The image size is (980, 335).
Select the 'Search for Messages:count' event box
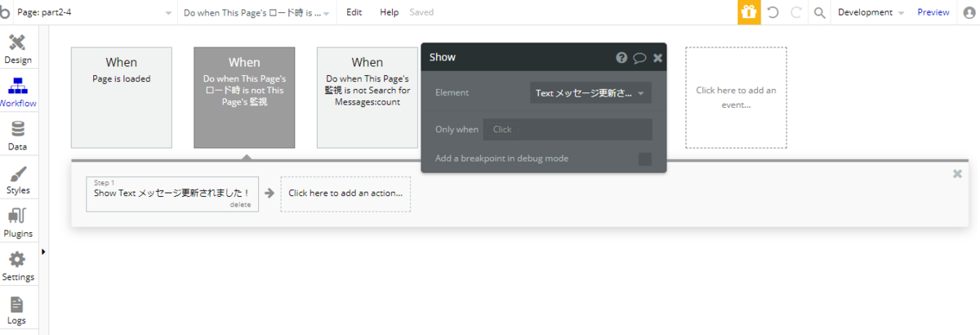pyautogui.click(x=367, y=97)
